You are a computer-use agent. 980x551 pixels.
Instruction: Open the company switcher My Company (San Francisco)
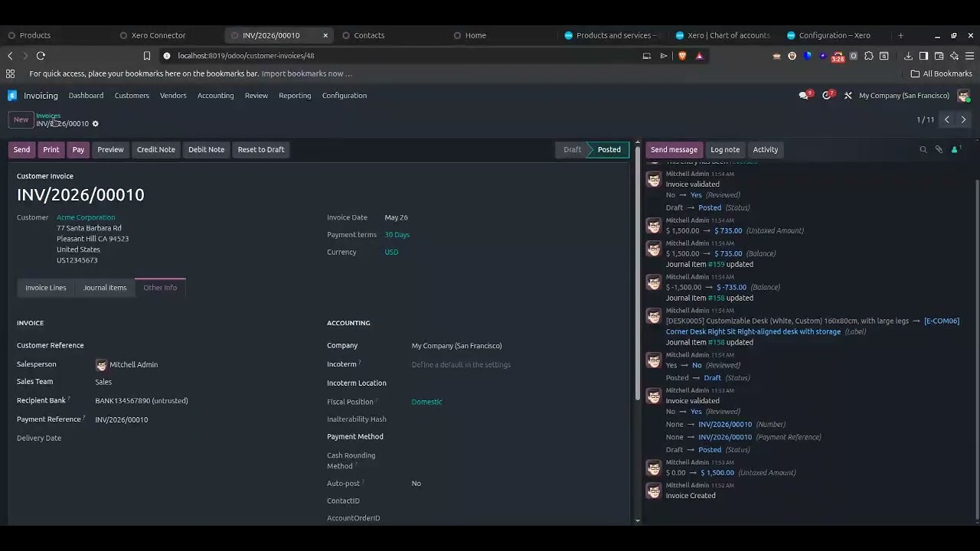click(x=904, y=96)
